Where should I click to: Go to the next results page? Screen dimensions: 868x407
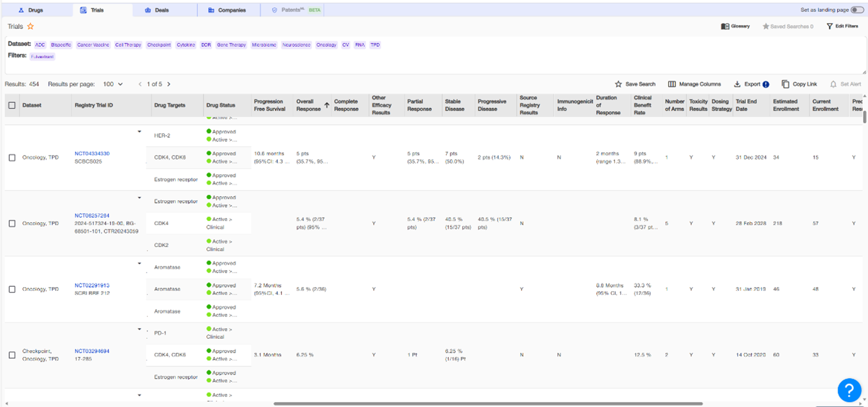tap(169, 84)
